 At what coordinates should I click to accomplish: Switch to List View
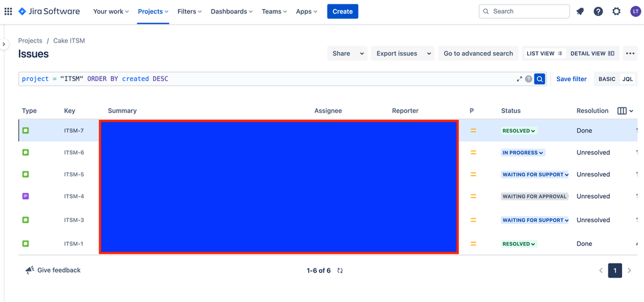pyautogui.click(x=544, y=53)
